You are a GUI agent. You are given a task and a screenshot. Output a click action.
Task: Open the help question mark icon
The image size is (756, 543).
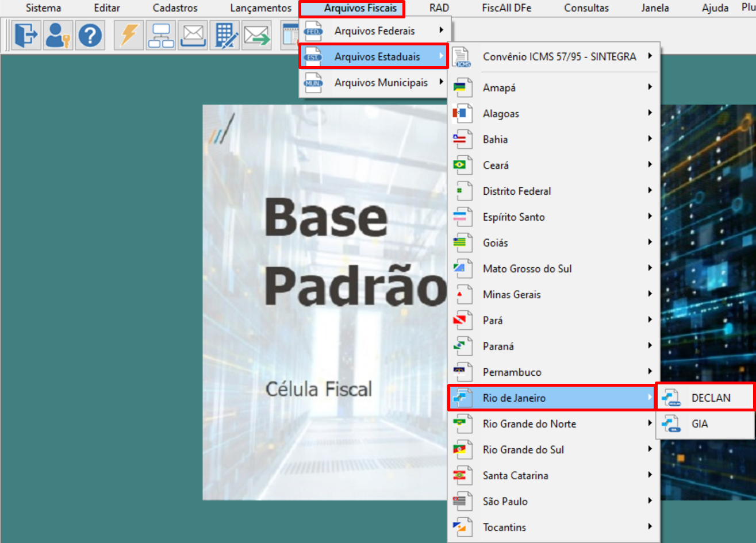90,36
